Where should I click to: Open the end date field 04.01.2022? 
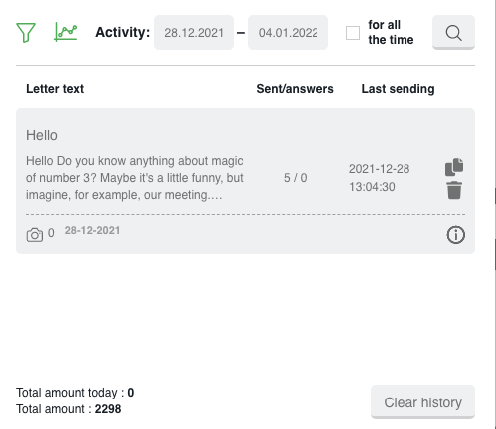coord(288,32)
